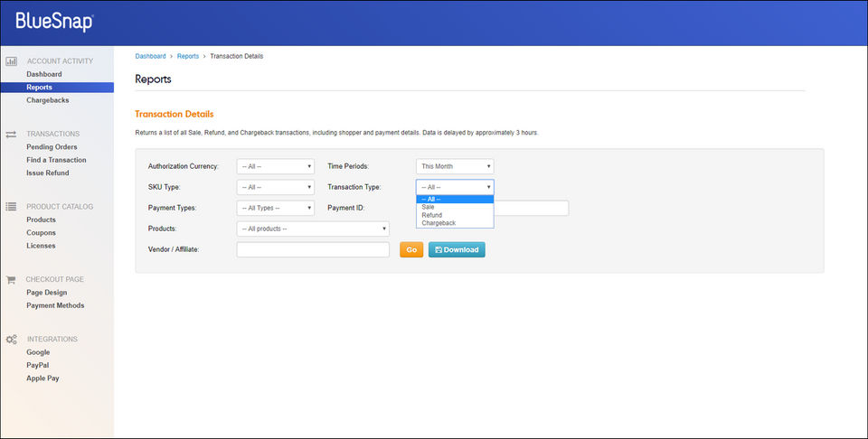The height and width of the screenshot is (439, 868).
Task: Click the BlueSnap logo
Action: click(54, 22)
